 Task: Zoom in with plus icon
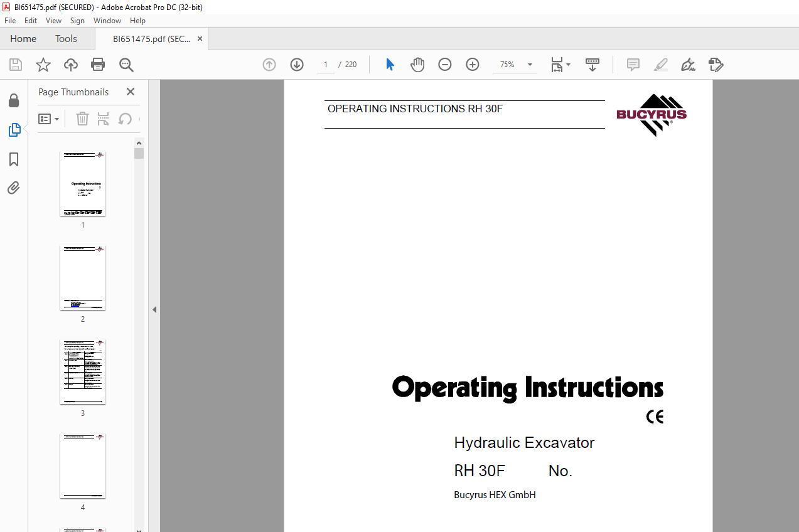473,65
